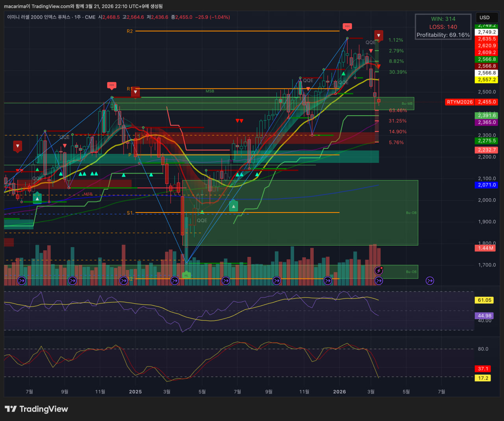Viewport: 504px width, 421px height.
Task: Click the rightmost purple rollover icon near 4월
Action: (430, 281)
